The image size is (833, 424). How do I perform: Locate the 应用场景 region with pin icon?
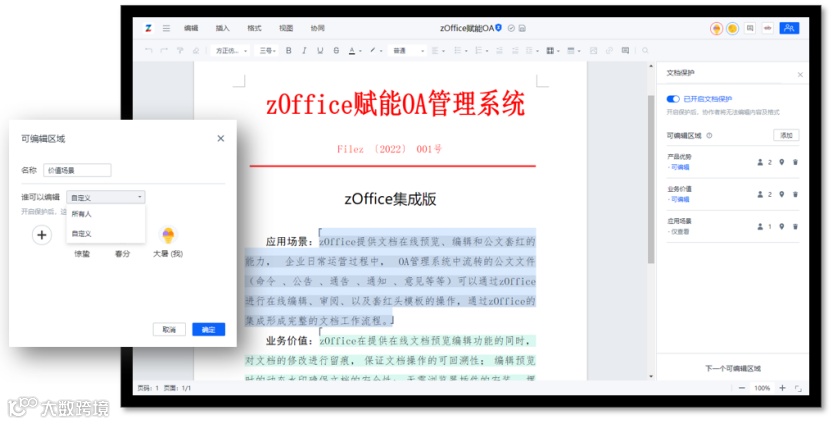click(781, 226)
